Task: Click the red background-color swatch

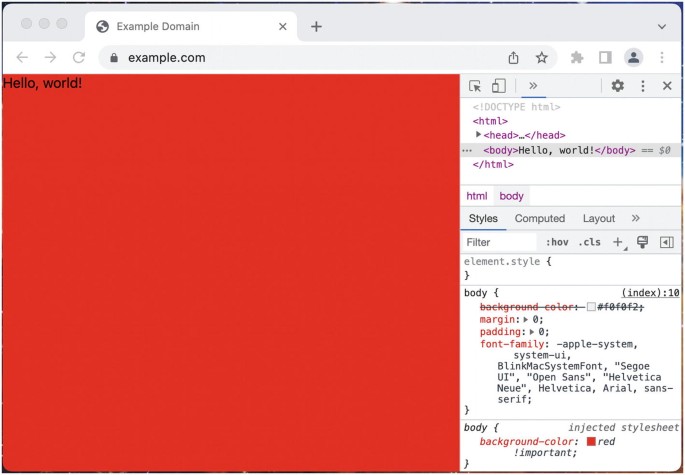Action: pos(591,441)
